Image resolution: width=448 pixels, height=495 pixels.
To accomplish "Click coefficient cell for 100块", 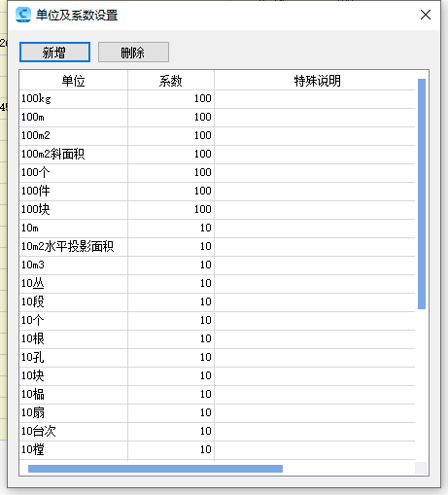I will coord(171,210).
